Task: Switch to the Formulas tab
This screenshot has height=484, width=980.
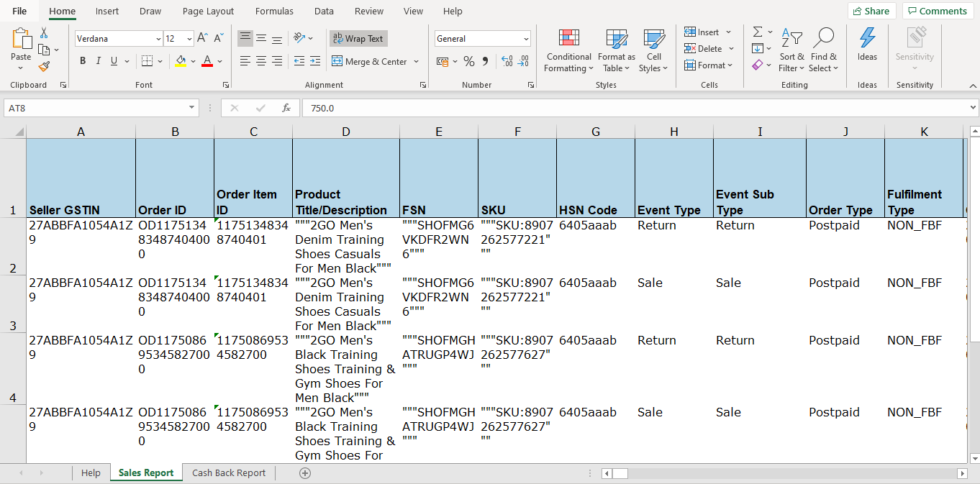Action: click(274, 11)
